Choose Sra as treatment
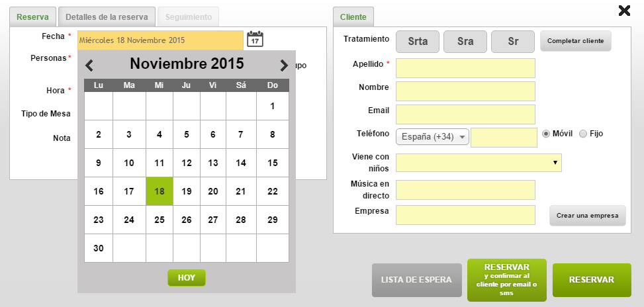This screenshot has height=307, width=644. (465, 42)
